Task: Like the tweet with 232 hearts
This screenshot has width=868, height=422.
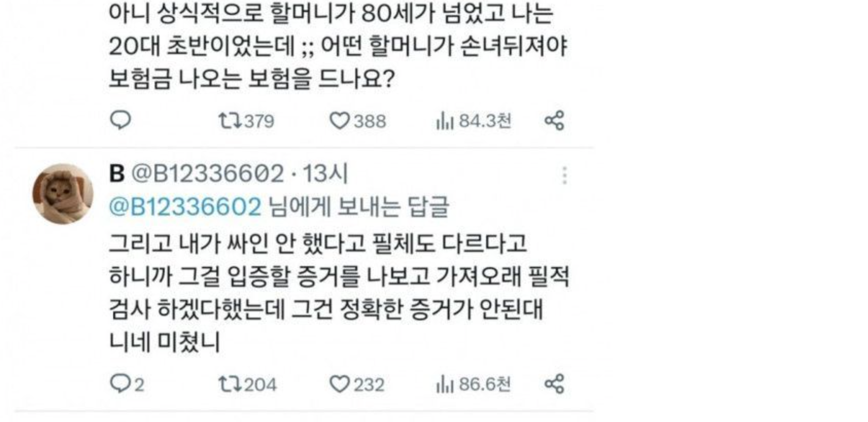Action: click(357, 384)
